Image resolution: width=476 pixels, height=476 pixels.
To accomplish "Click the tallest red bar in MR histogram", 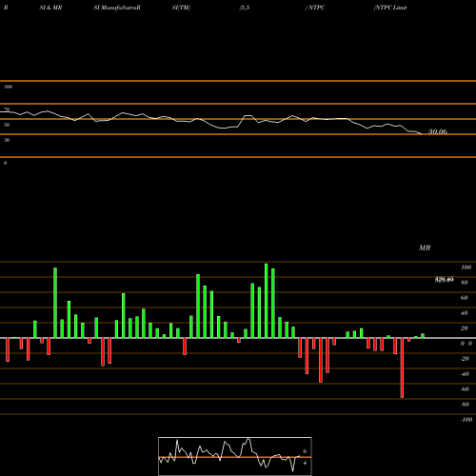I will [402, 367].
